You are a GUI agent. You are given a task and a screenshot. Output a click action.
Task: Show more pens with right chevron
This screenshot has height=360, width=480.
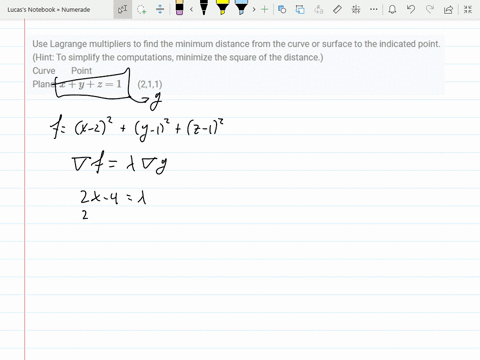pos(254,9)
